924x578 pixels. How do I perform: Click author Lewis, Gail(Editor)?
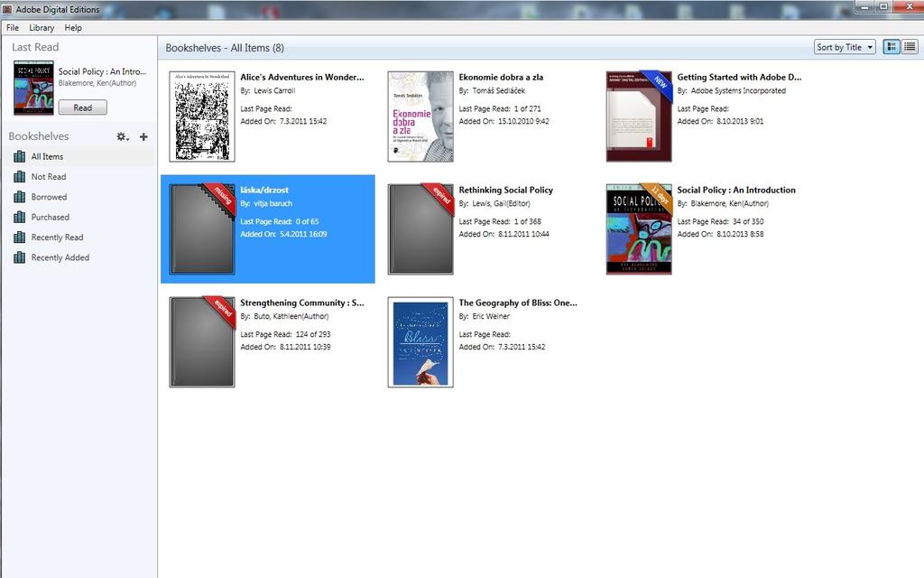tap(502, 203)
